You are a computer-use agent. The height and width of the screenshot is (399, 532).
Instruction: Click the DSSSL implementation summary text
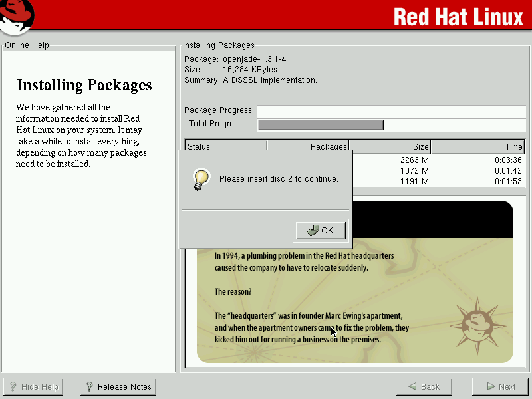(x=270, y=80)
